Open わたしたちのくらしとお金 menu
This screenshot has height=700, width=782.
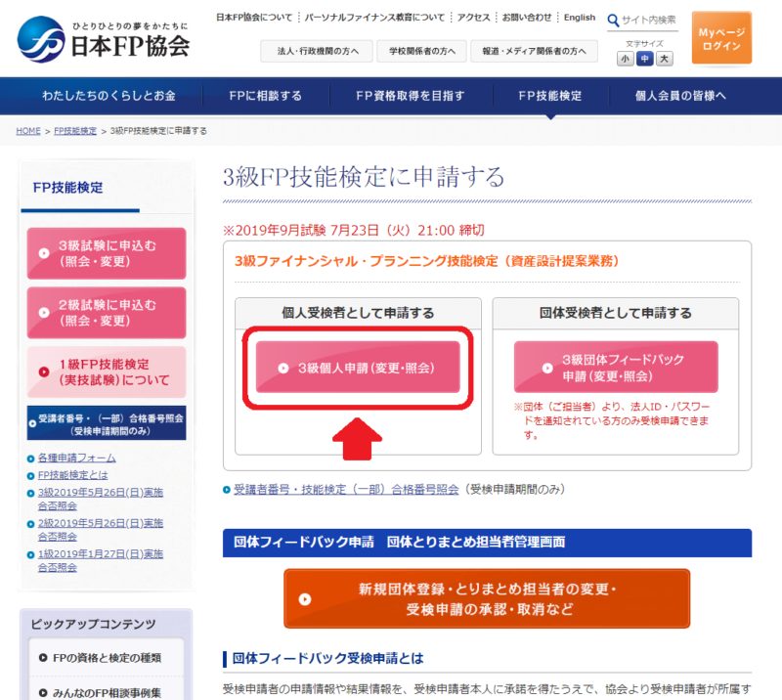click(x=109, y=96)
